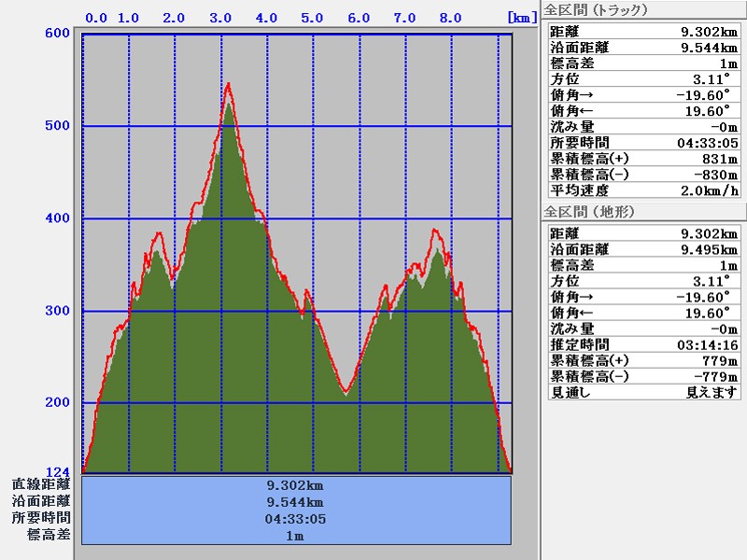Click the 4.0 mark on the distance axis
This screenshot has height=560, width=747.
pos(266,18)
